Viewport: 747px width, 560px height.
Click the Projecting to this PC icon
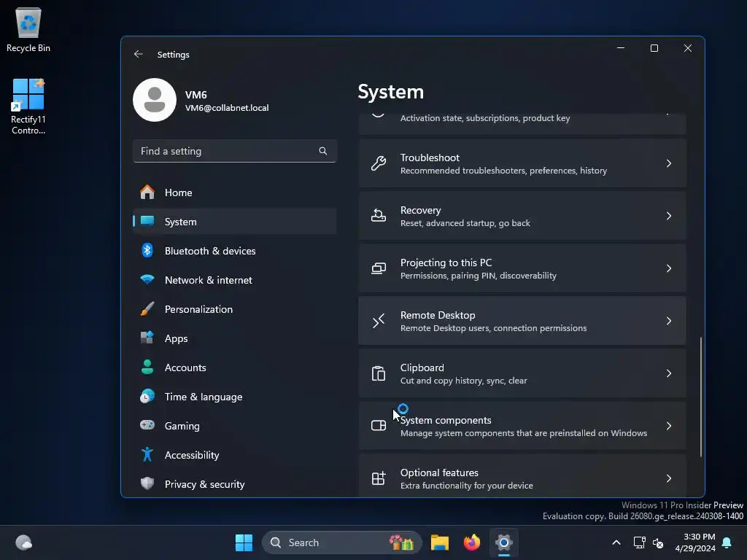tap(379, 268)
